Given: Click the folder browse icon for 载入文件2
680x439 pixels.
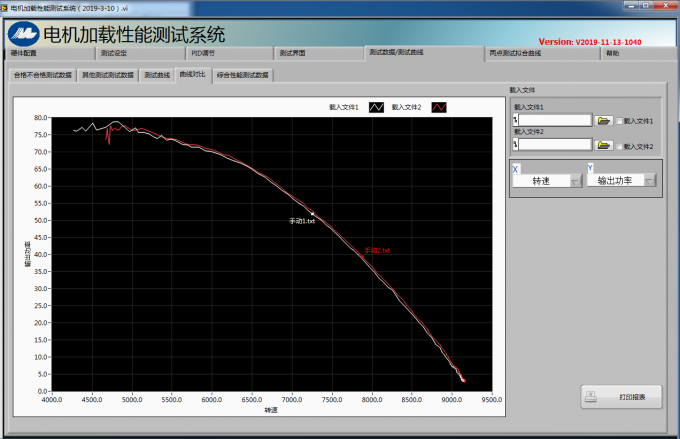Looking at the screenshot, I should pos(604,146).
